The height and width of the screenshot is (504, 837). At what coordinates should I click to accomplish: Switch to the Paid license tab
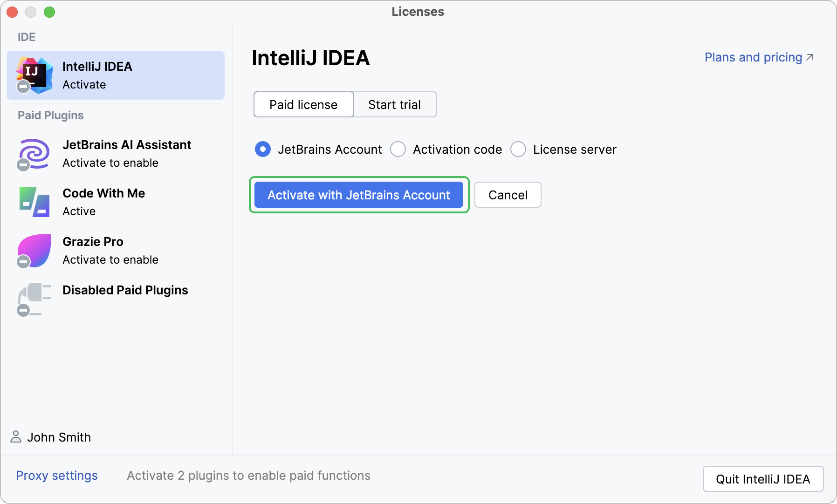303,105
